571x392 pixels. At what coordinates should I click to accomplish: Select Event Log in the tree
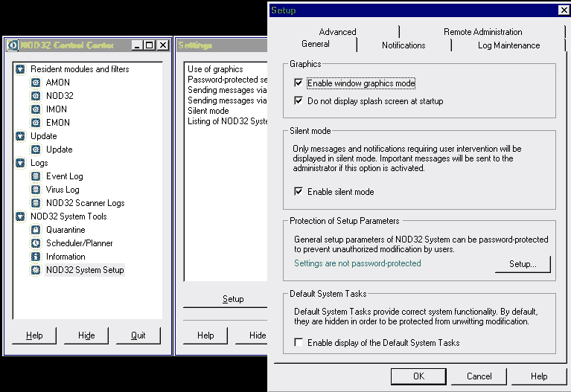[65, 176]
